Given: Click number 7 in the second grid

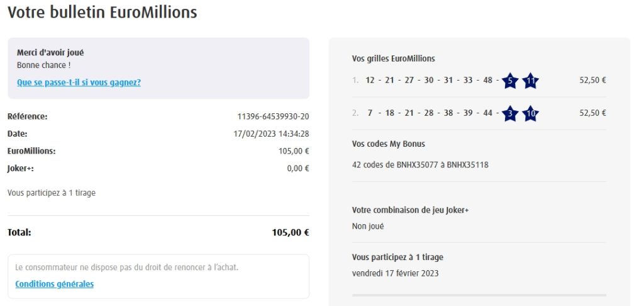Looking at the screenshot, I should [370, 113].
